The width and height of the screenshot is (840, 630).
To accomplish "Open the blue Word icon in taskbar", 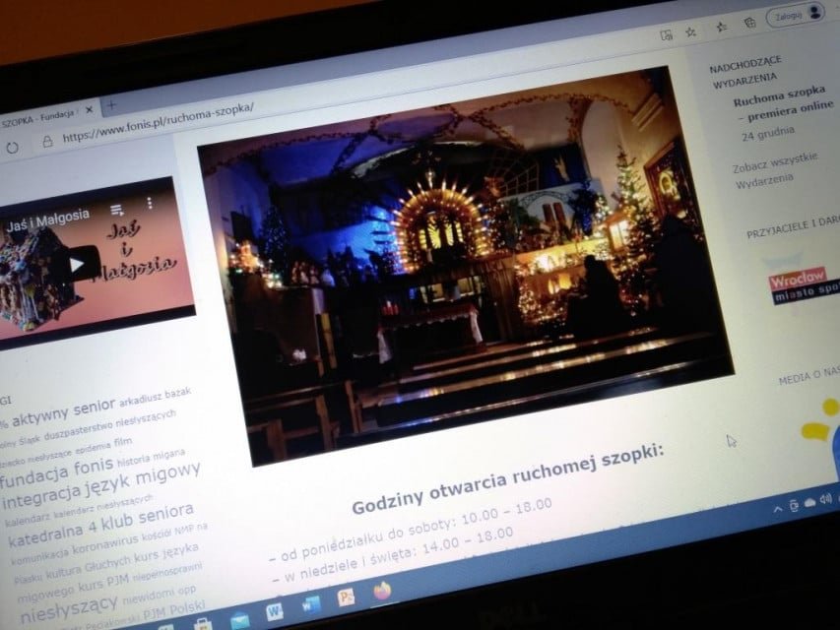I will click(311, 604).
